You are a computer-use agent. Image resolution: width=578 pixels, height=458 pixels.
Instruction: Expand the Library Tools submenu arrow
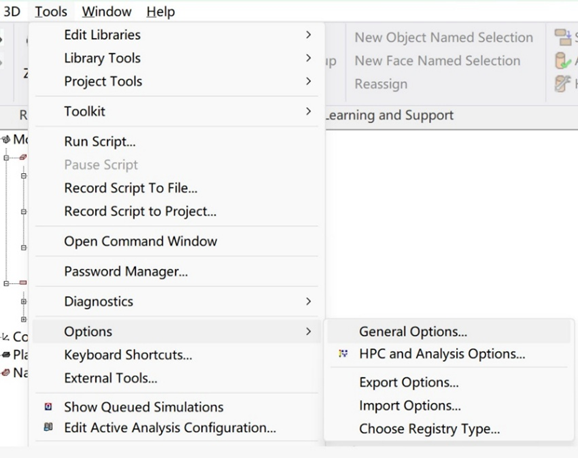tap(309, 58)
